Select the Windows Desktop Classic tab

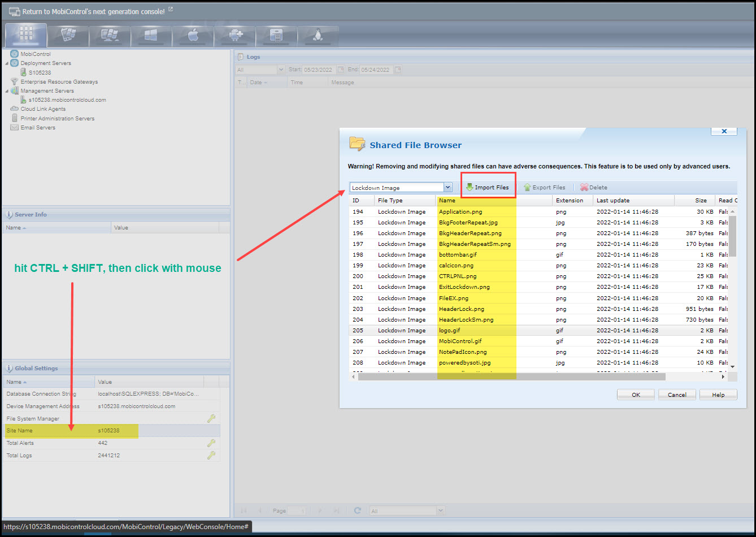point(110,36)
